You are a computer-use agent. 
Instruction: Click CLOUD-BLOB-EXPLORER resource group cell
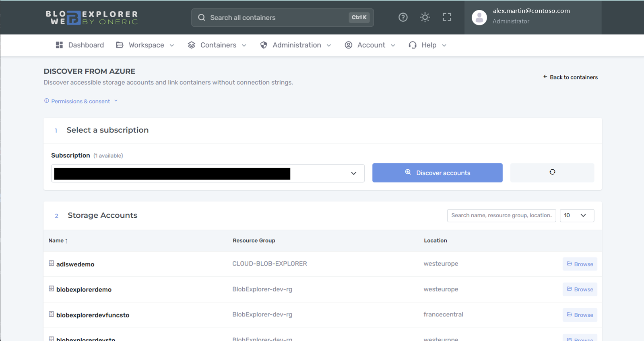(x=270, y=264)
